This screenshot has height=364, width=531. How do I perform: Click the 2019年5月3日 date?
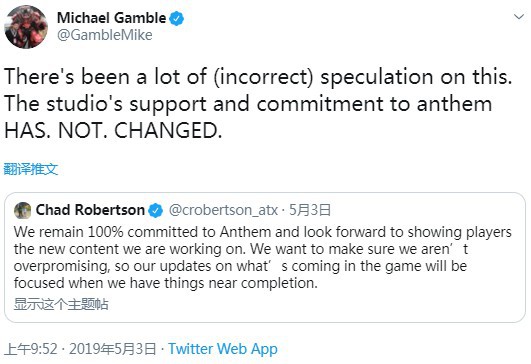coord(113,349)
